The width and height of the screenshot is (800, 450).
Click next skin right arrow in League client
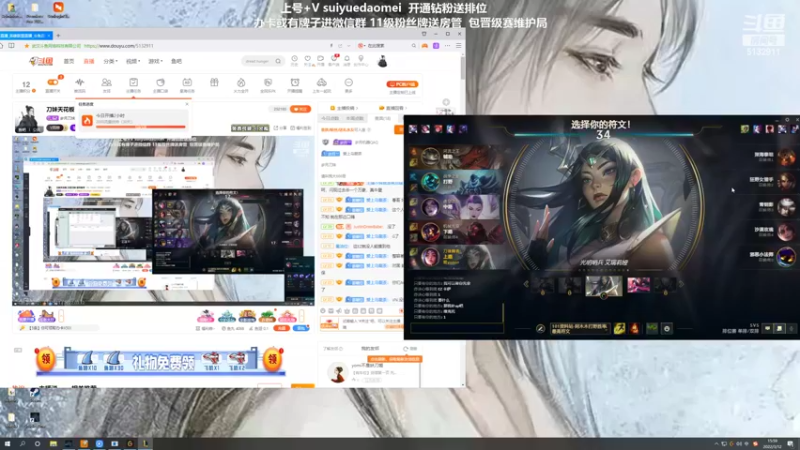pos(682,285)
